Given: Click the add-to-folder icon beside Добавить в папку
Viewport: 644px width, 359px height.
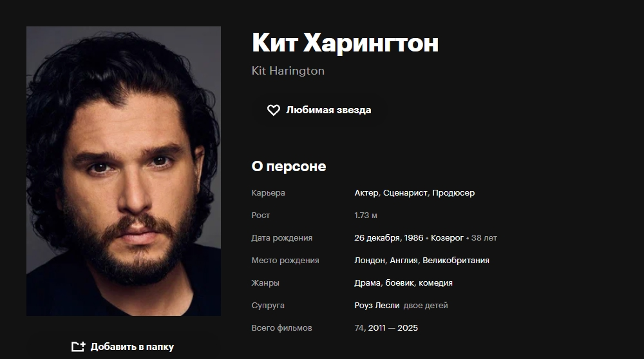Looking at the screenshot, I should (78, 347).
